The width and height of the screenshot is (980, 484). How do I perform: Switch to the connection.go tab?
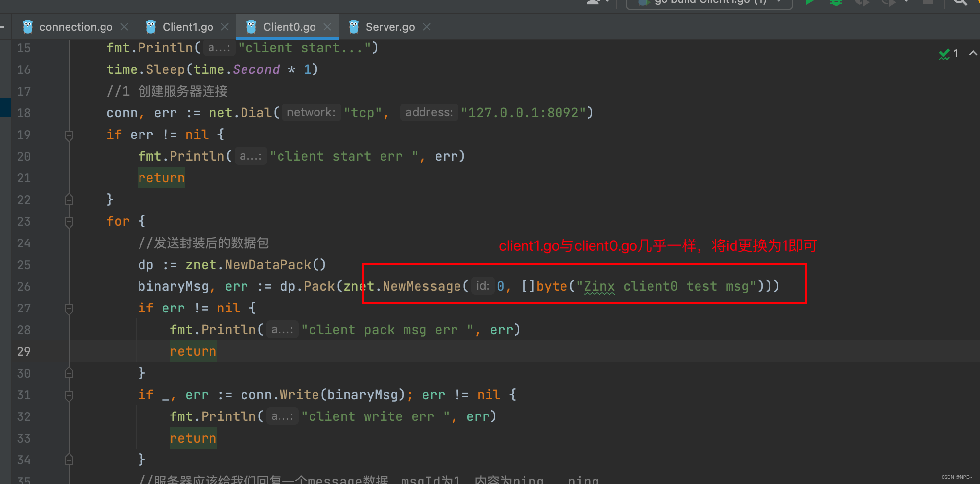click(76, 27)
